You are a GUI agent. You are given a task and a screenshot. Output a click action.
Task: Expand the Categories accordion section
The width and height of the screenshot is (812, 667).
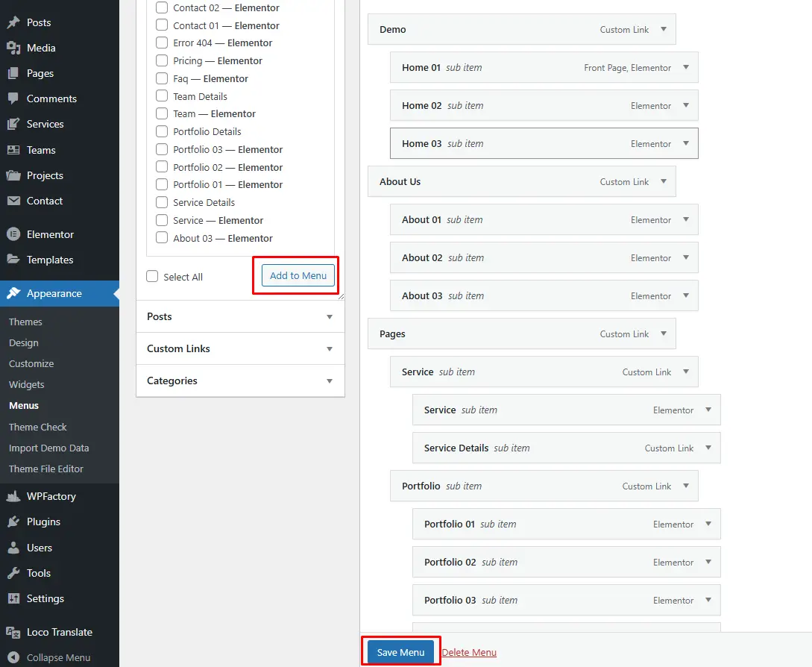(240, 381)
